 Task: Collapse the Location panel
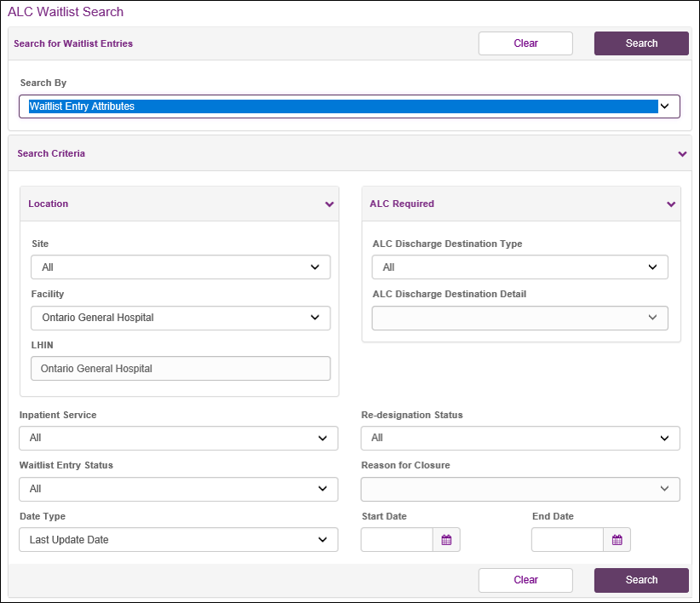click(329, 204)
